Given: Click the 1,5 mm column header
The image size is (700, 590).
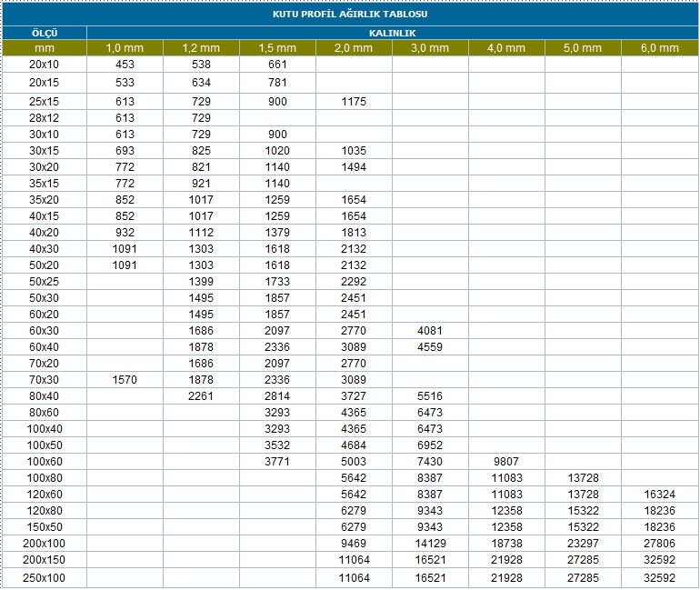Looking at the screenshot, I should (277, 47).
